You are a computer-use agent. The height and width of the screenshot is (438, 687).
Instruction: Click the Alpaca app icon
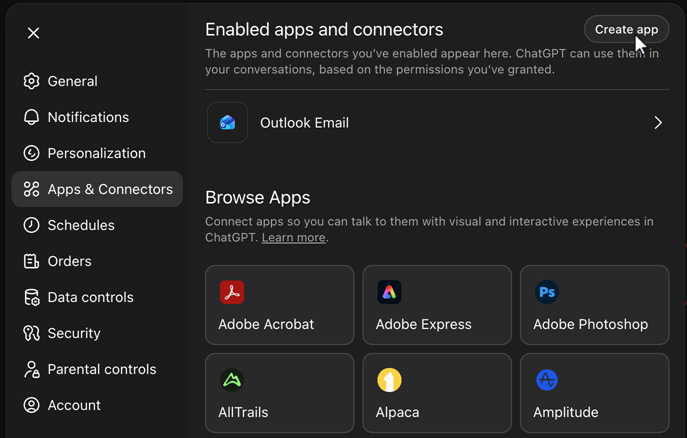click(389, 380)
